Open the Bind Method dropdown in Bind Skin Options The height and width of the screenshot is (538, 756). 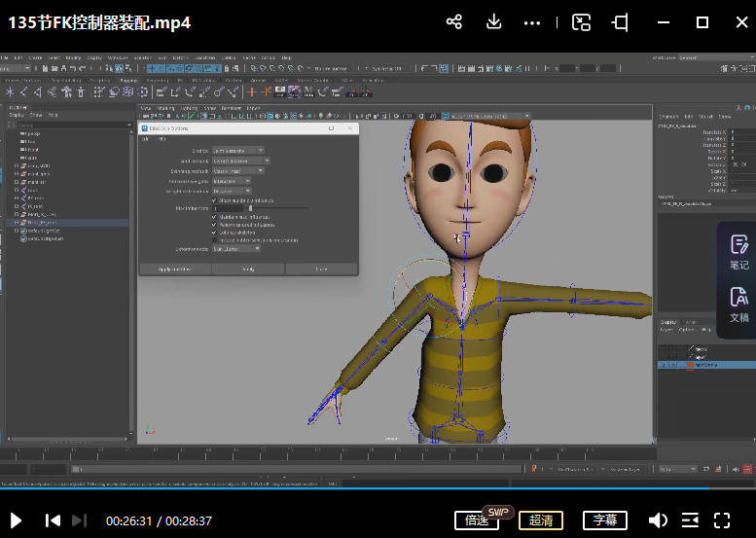coord(239,161)
